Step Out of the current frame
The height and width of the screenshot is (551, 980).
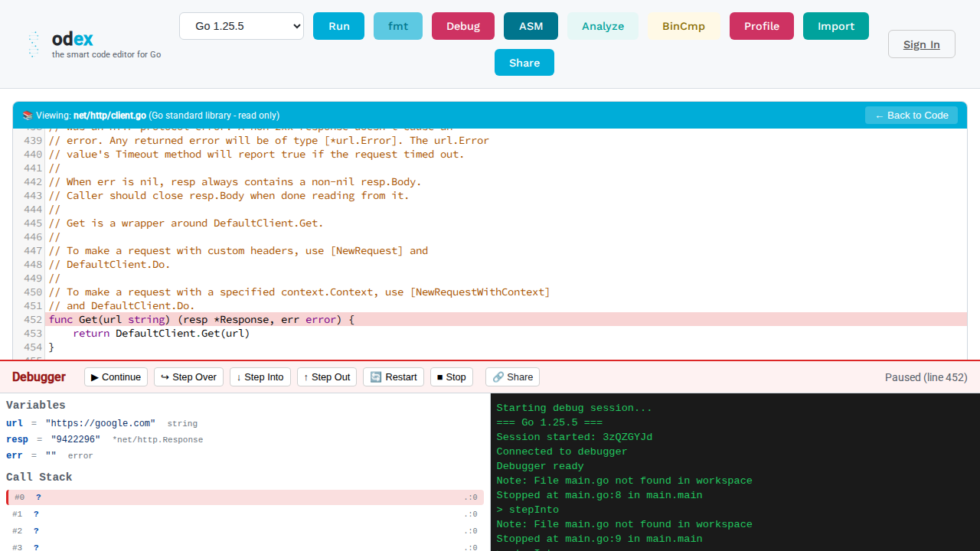326,377
